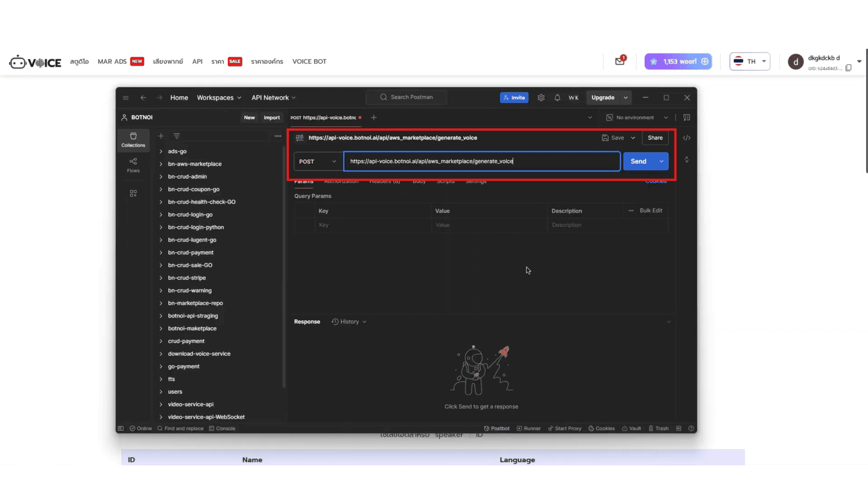Open the Postman settings gear icon

coord(541,98)
